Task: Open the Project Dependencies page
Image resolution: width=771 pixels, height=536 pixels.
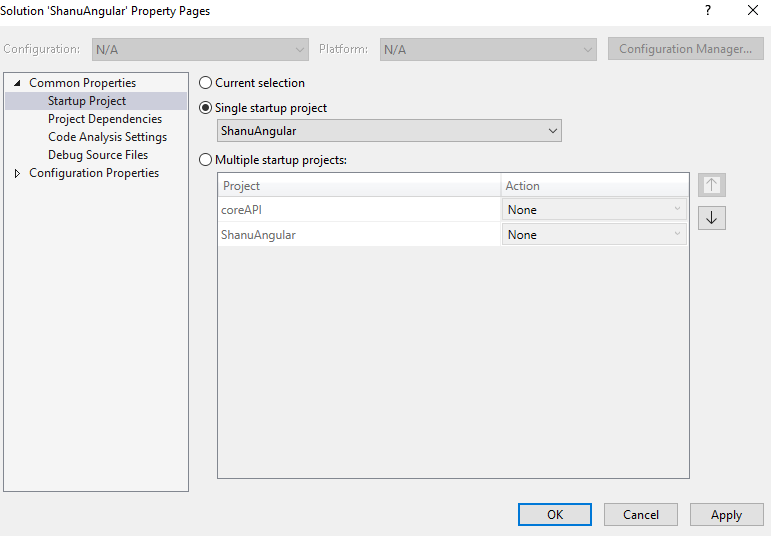Action: click(105, 119)
